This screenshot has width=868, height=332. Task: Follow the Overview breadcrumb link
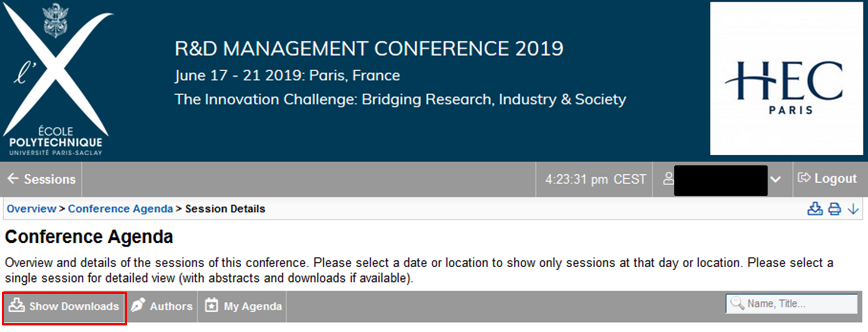31,209
